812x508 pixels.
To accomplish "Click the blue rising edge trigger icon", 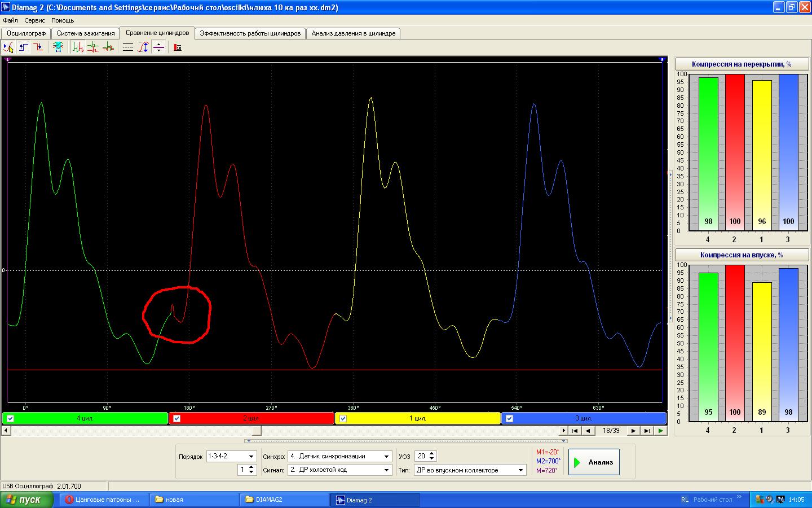I will [x=23, y=47].
